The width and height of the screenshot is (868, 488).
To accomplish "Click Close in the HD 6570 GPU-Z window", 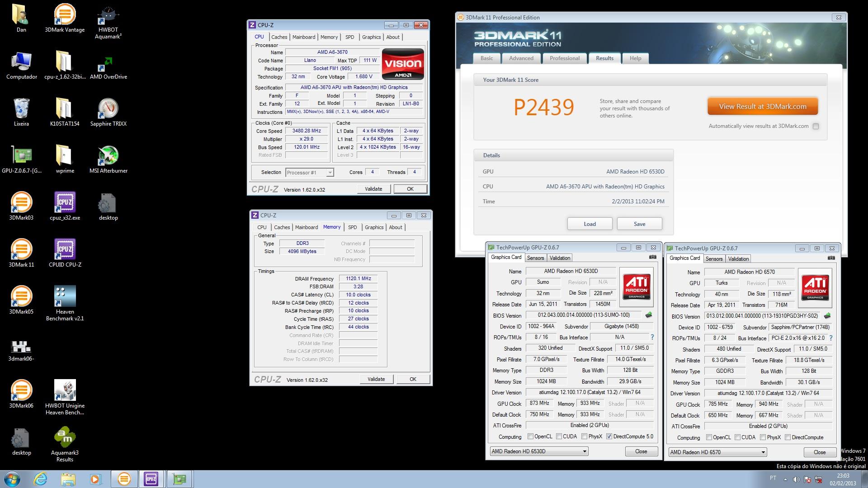I will pyautogui.click(x=820, y=452).
